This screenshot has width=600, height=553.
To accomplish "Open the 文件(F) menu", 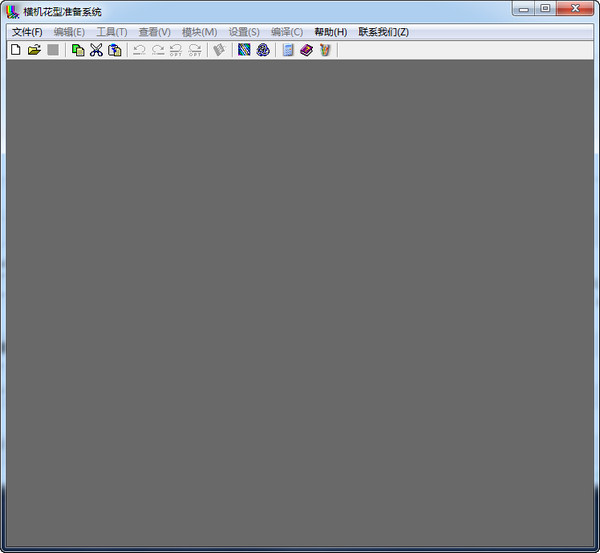I will click(x=27, y=32).
